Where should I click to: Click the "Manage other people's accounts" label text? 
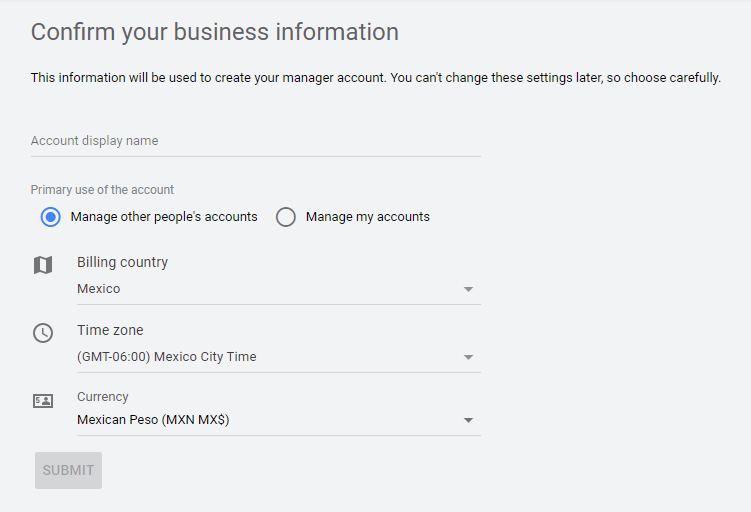click(164, 217)
